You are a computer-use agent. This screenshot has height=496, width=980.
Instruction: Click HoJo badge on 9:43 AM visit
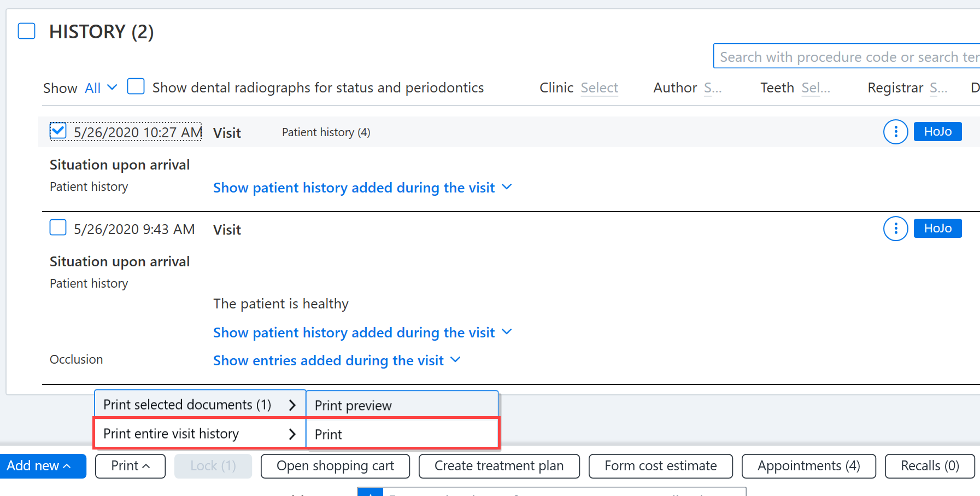tap(937, 229)
